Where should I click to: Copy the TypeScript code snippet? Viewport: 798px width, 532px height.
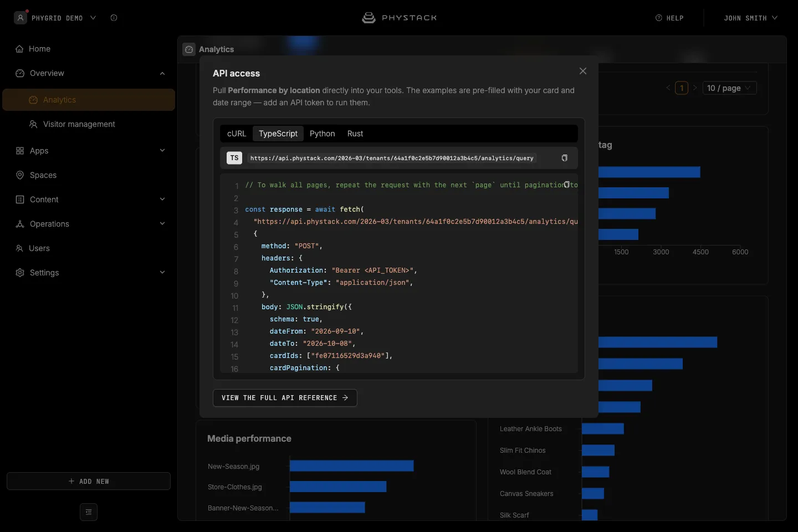567,185
